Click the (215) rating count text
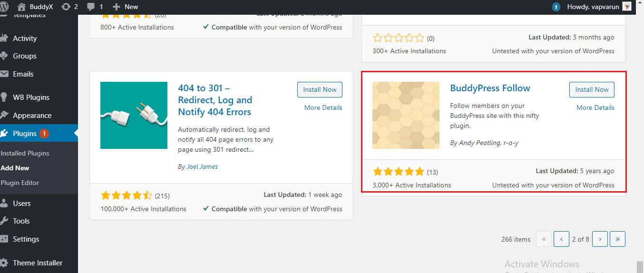 pyautogui.click(x=162, y=195)
